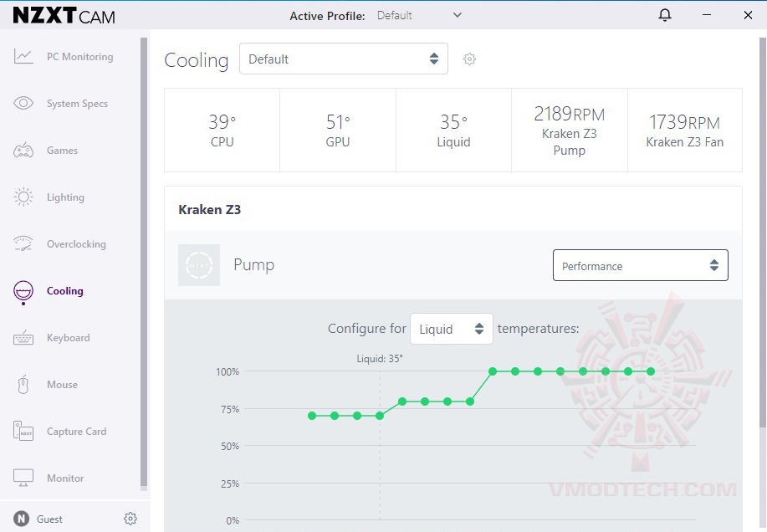767x532 pixels.
Task: Open the Overclocking section
Action: pyautogui.click(x=76, y=244)
